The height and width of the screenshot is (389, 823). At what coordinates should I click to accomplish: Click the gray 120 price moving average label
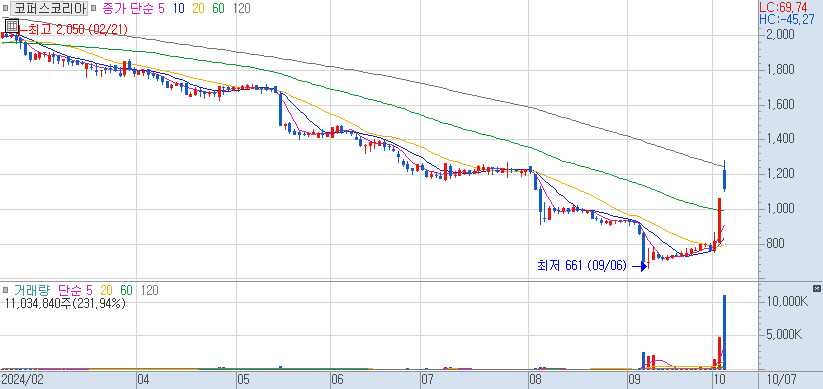point(241,8)
